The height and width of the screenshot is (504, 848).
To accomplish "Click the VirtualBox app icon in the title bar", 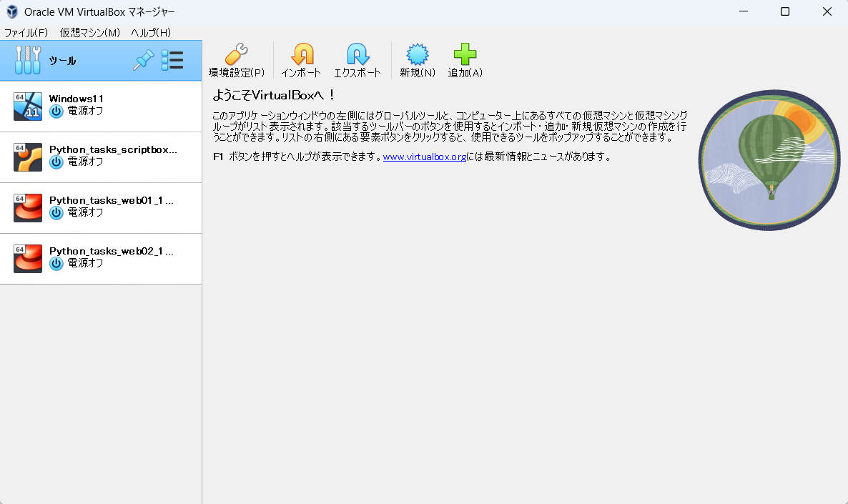I will tap(12, 11).
